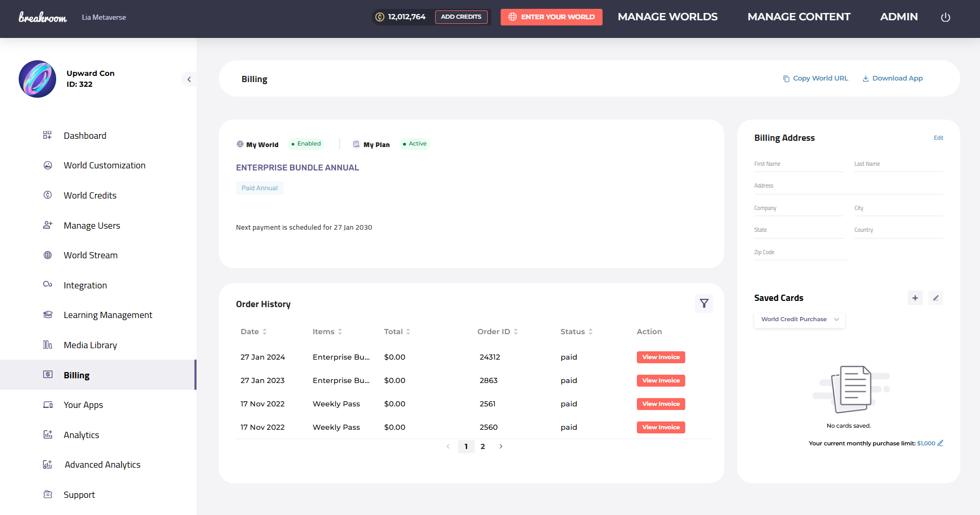Screen dimensions: 980x515
Task: Open the World Credit Purchase dropdown
Action: (x=800, y=319)
